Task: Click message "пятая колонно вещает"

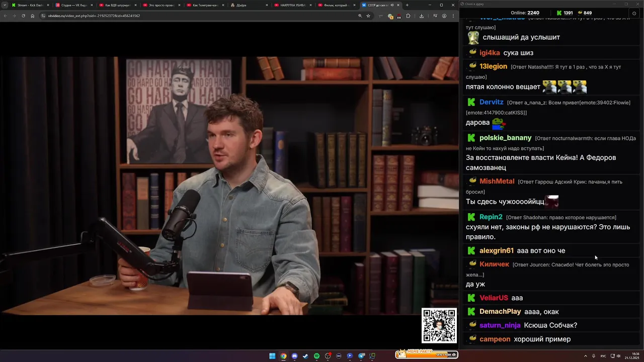Action: pos(503,87)
